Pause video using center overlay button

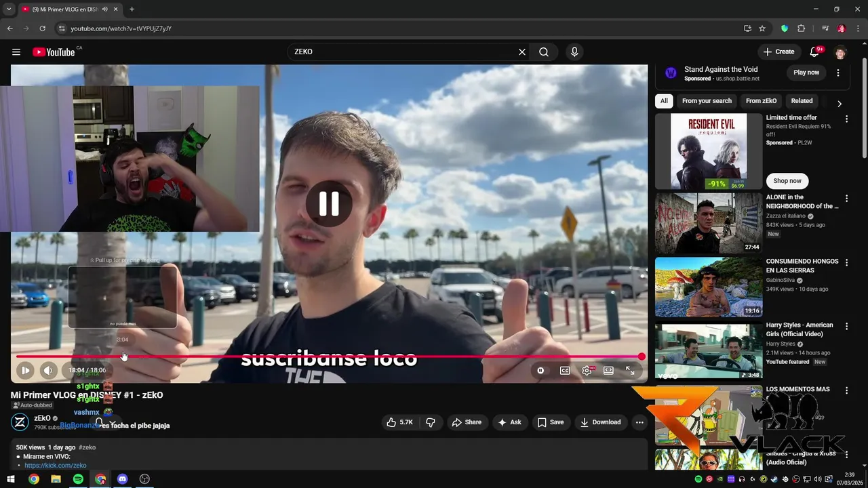pyautogui.click(x=329, y=203)
